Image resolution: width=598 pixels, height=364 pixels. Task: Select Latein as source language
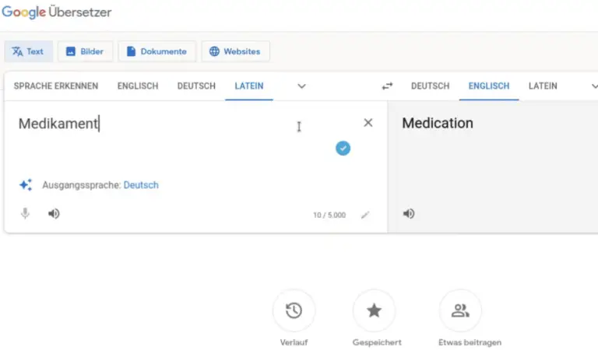tap(249, 86)
